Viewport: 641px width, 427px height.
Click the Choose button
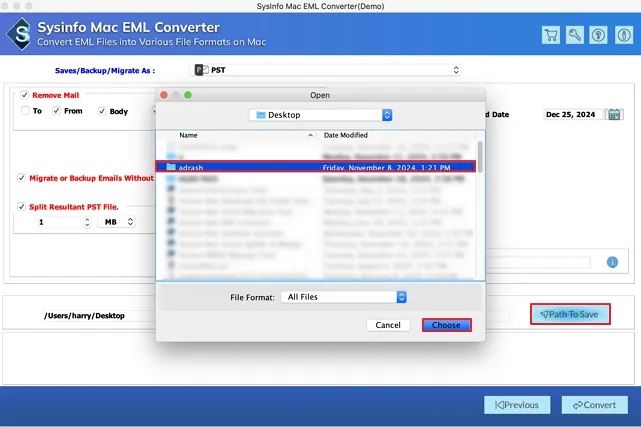[446, 325]
